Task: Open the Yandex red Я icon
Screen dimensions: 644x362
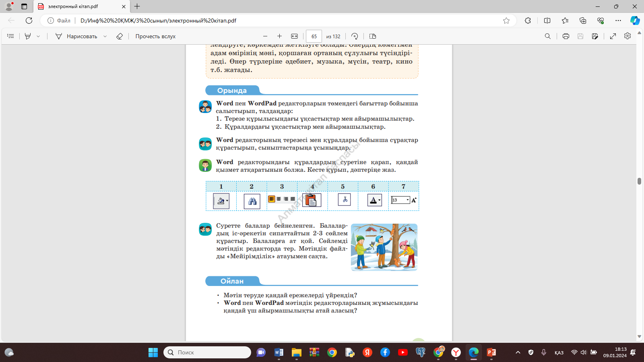Action: (x=367, y=352)
